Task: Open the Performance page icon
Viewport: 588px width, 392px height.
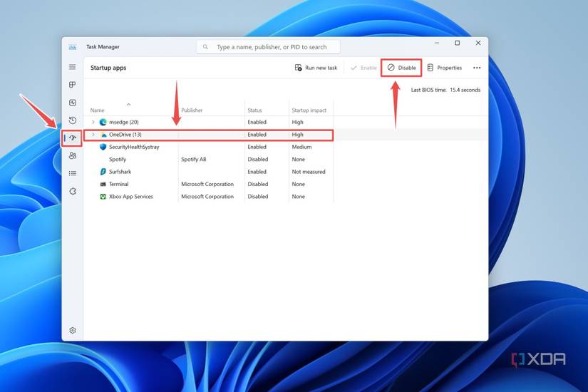Action: 73,103
